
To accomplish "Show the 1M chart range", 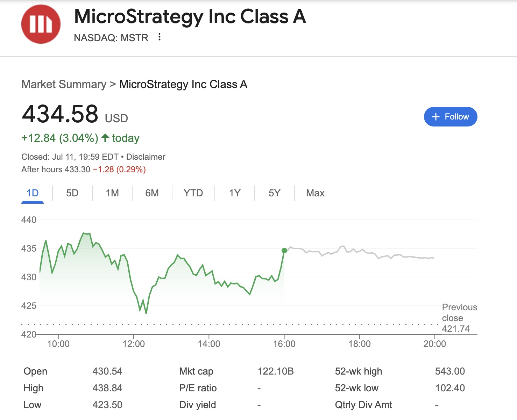I will 112,193.
